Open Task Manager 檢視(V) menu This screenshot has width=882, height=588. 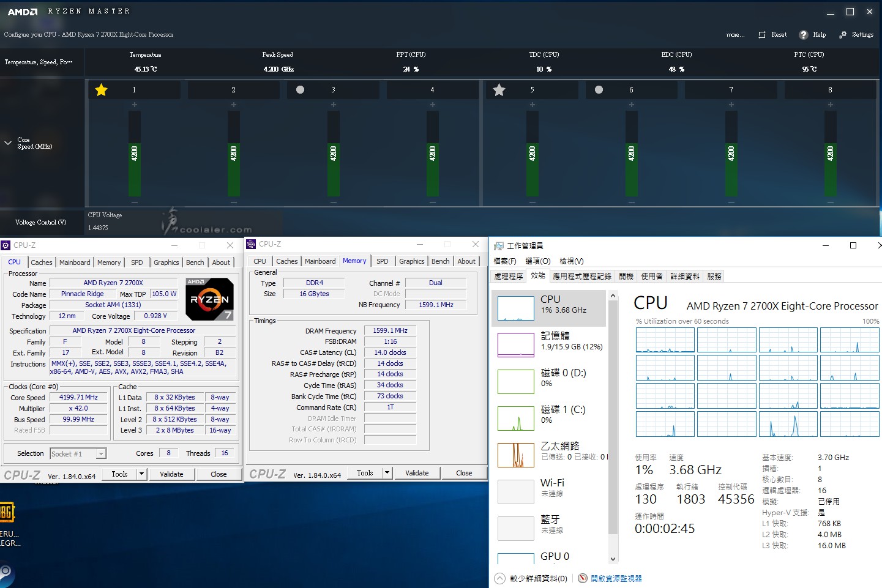click(572, 261)
